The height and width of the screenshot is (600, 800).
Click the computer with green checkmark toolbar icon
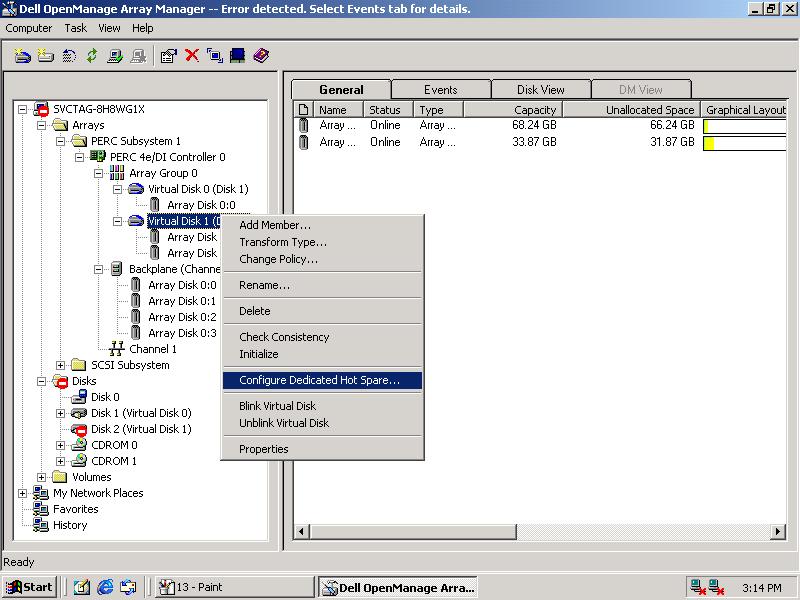[x=115, y=56]
